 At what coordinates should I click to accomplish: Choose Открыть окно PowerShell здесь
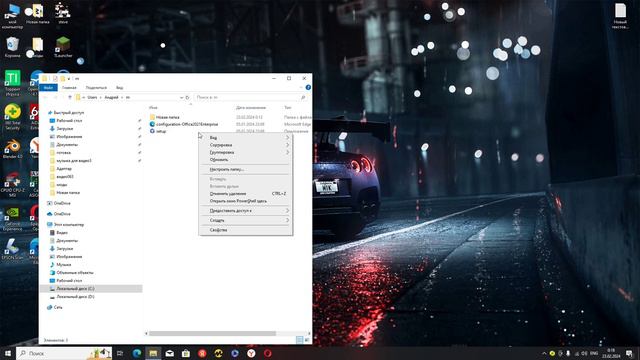pos(246,201)
